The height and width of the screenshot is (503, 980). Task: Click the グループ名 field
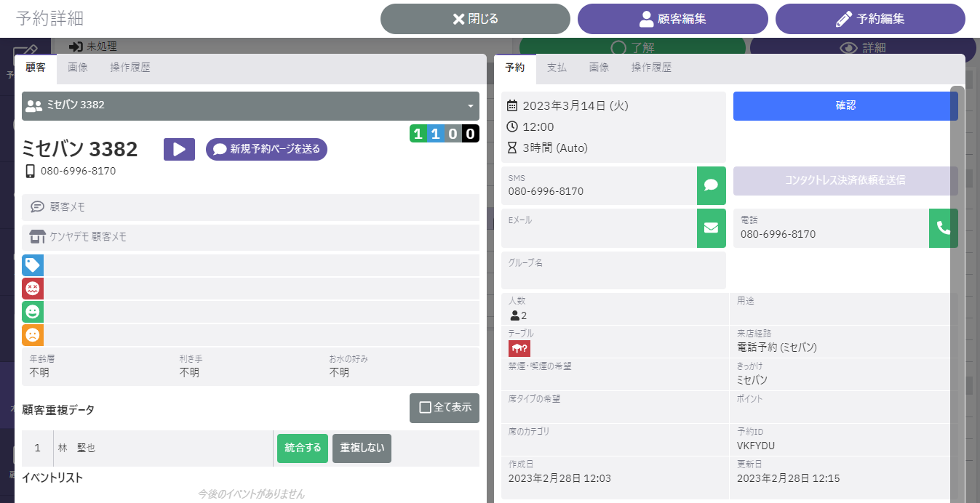click(613, 270)
